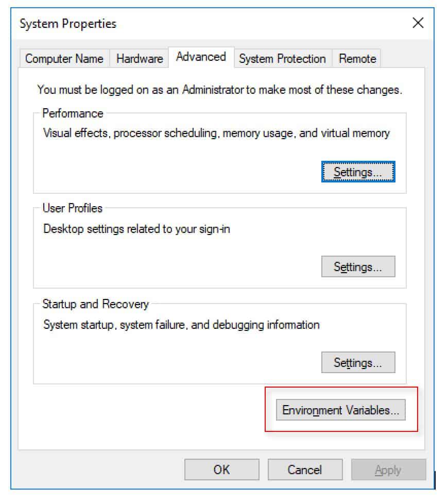This screenshot has width=448, height=502.
Task: Switch to the Computer Name tab
Action: (64, 59)
